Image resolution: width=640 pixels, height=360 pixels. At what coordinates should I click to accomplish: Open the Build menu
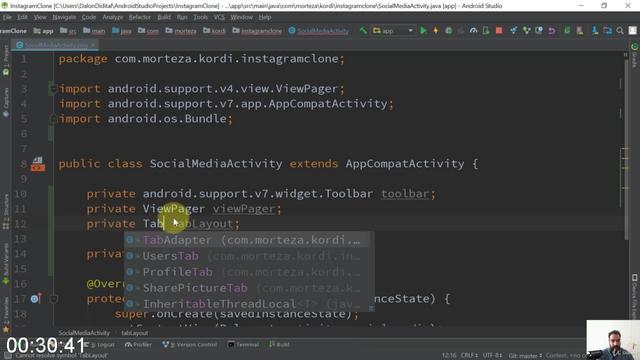click(x=164, y=17)
